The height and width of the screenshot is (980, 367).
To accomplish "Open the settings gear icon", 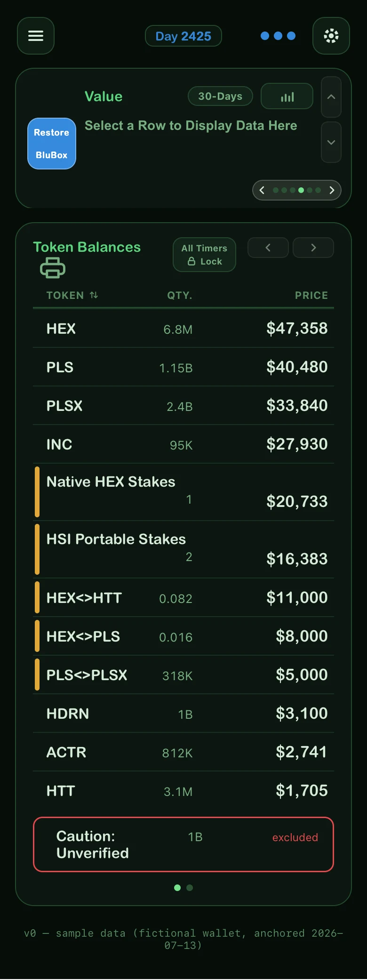I will coord(331,36).
